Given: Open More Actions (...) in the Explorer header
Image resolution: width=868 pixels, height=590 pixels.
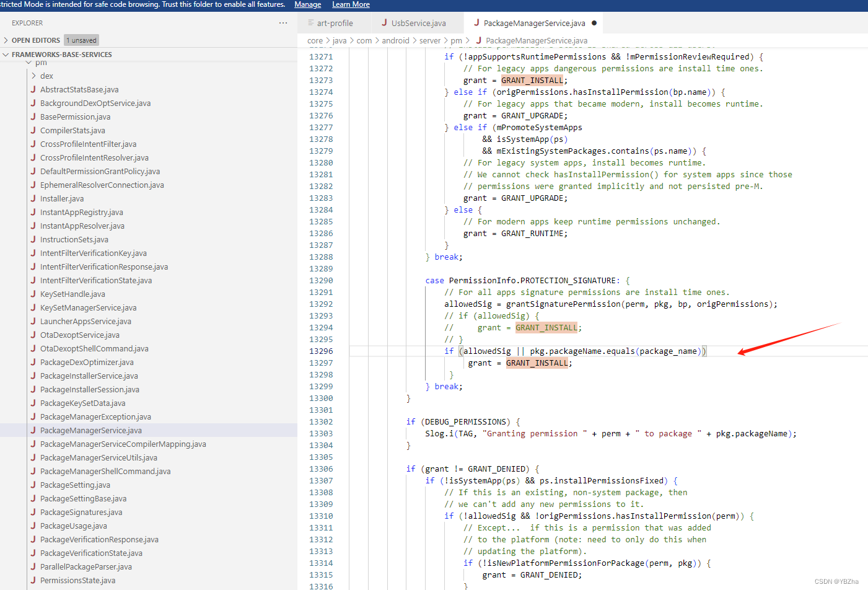Looking at the screenshot, I should (x=283, y=22).
